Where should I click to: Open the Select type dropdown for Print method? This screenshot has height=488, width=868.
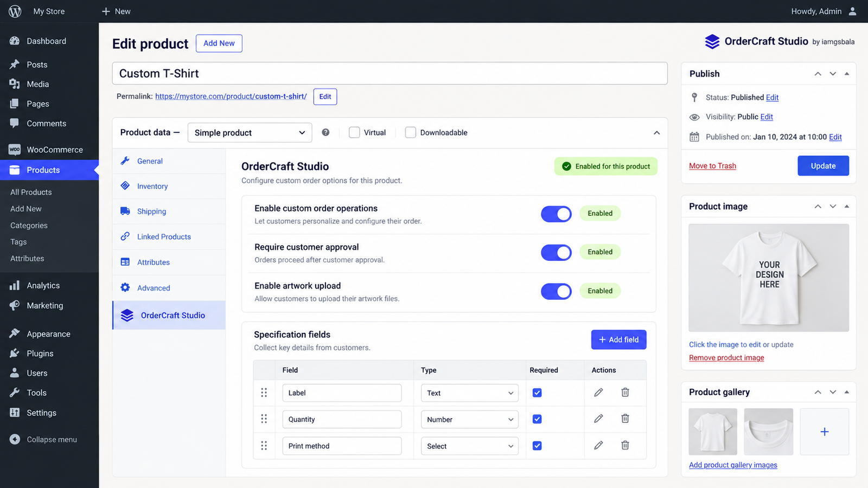[470, 446]
